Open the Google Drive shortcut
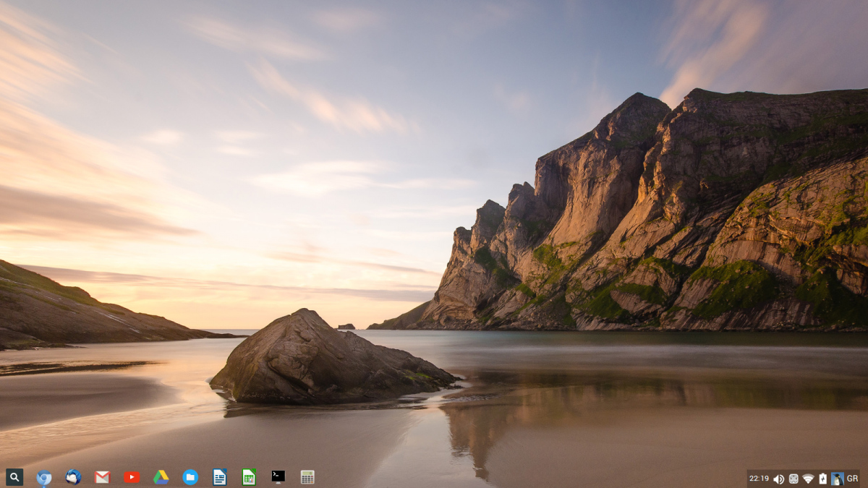 pos(161,477)
